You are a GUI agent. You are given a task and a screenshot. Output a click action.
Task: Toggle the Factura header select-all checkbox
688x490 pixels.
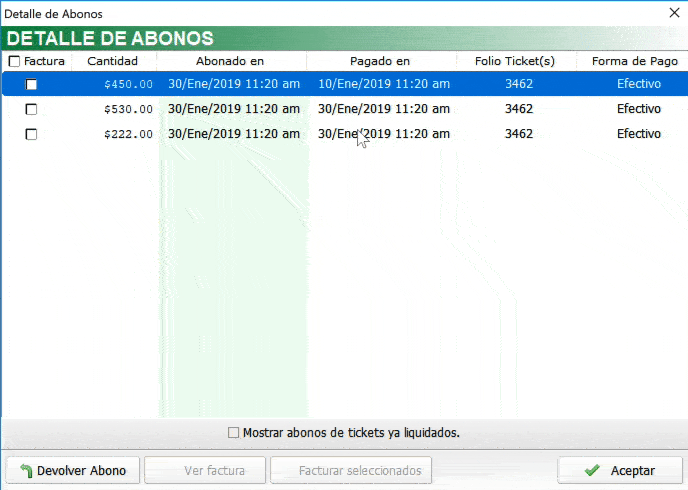(14, 61)
